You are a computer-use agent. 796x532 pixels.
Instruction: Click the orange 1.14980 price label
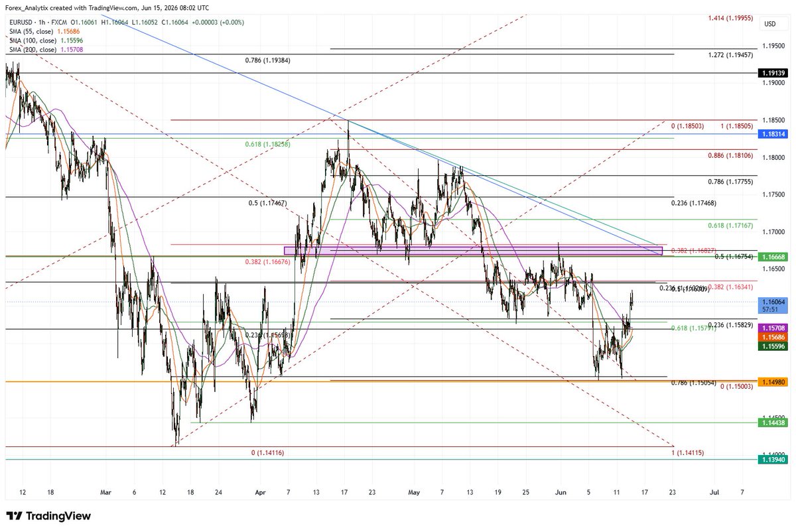(773, 381)
